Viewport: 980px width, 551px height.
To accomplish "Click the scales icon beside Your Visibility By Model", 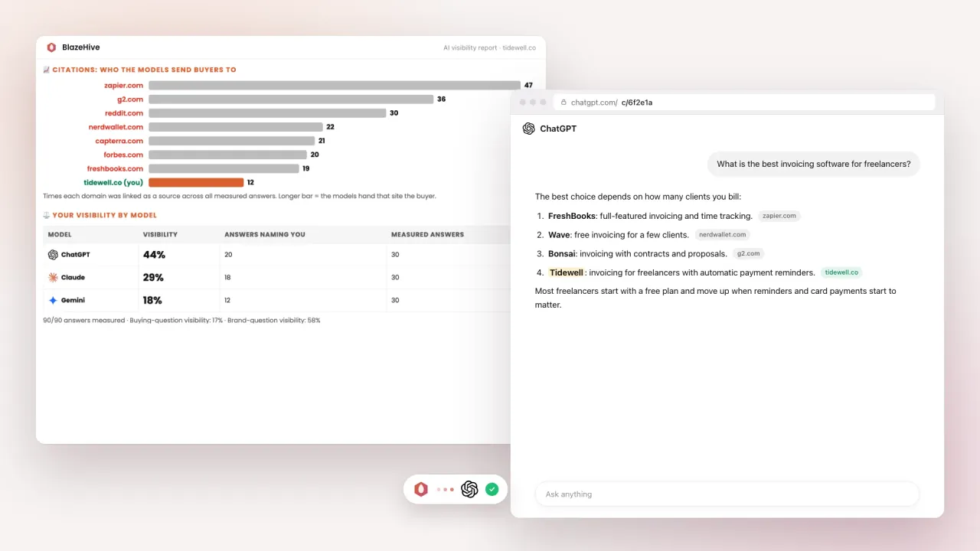I will pos(47,215).
